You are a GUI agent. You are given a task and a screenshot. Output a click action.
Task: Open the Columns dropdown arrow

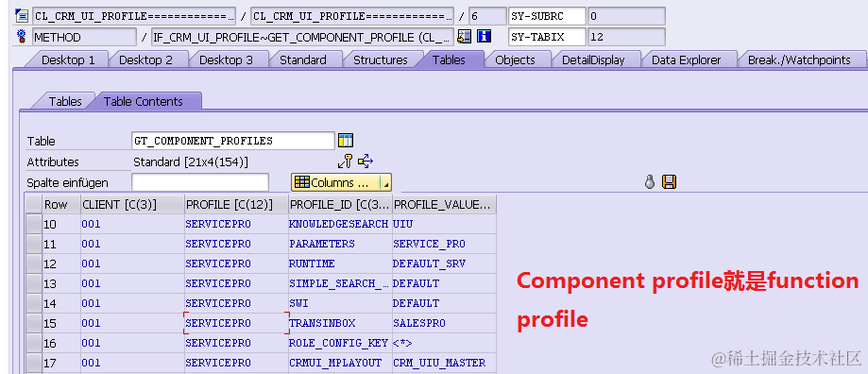pyautogui.click(x=386, y=182)
